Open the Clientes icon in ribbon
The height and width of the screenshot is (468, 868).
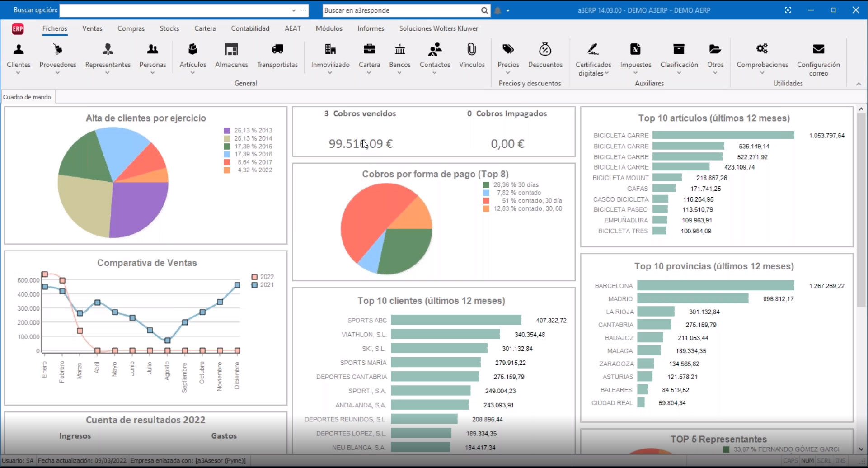[x=19, y=50]
